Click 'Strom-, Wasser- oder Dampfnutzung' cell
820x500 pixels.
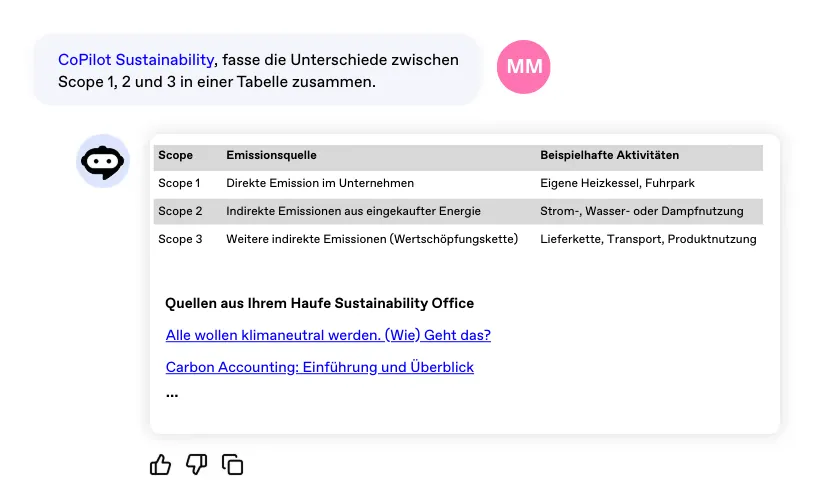point(641,211)
